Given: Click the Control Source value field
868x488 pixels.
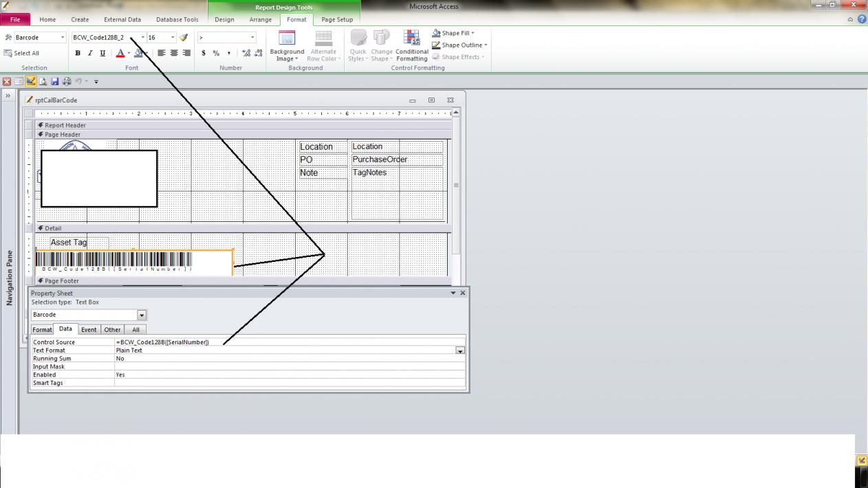Looking at the screenshot, I should click(290, 342).
